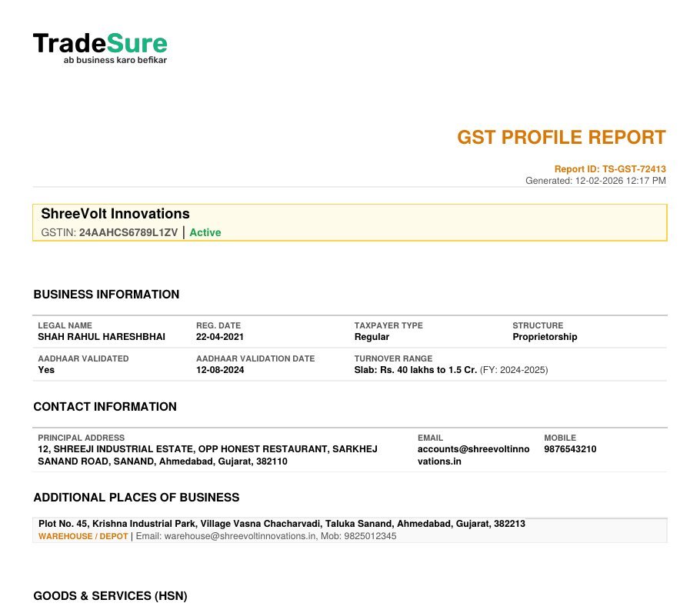Select structure value Proprietorship
The image size is (700, 613).
(545, 337)
